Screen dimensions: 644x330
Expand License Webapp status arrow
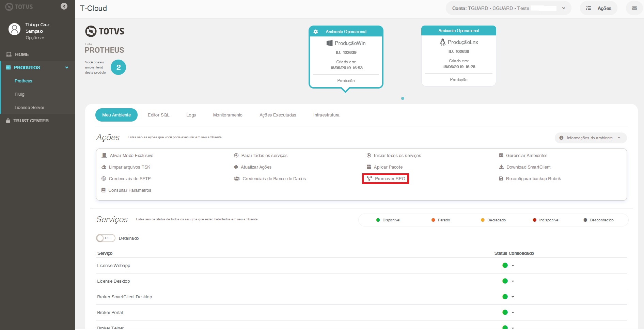tap(513, 266)
